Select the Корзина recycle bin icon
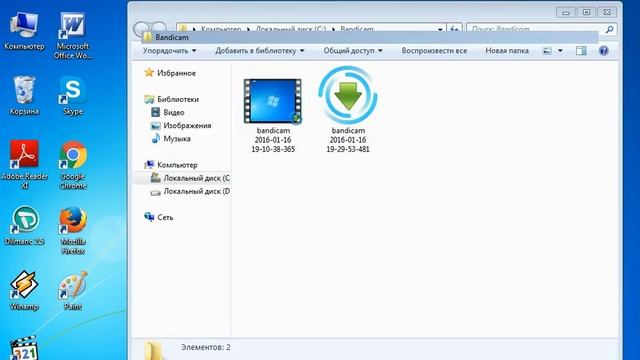The image size is (640, 360). coord(24,96)
